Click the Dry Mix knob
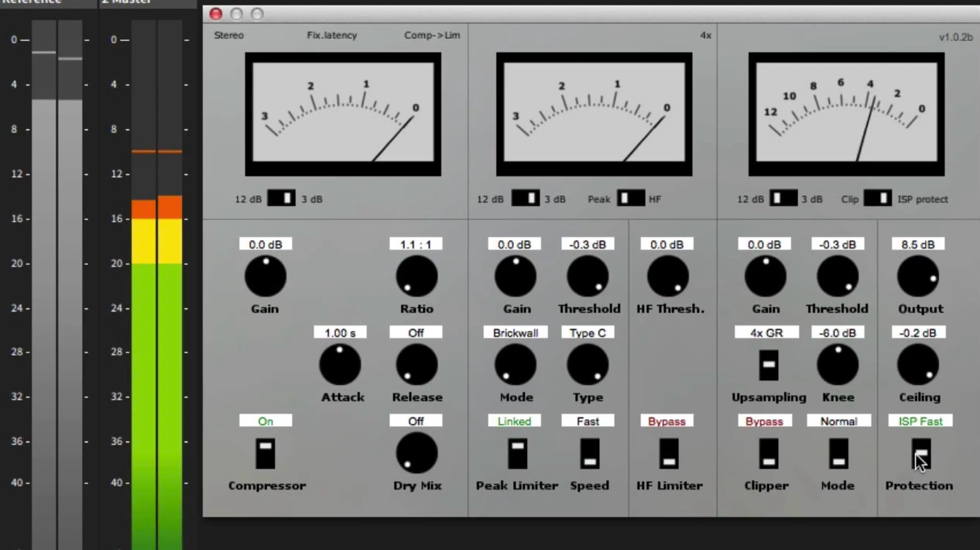Screen dimensions: 980x550 [416, 453]
